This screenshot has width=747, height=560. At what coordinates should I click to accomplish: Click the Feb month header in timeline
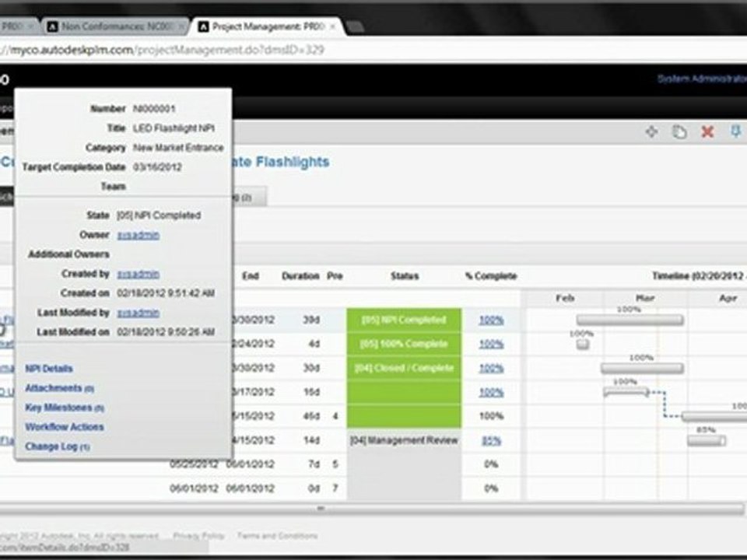click(565, 298)
